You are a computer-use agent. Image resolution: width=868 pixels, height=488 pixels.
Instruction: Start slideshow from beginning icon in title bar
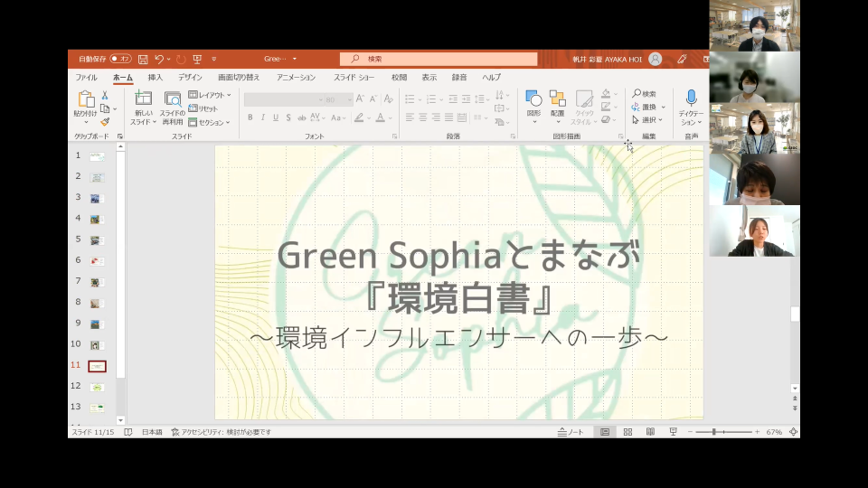click(197, 59)
